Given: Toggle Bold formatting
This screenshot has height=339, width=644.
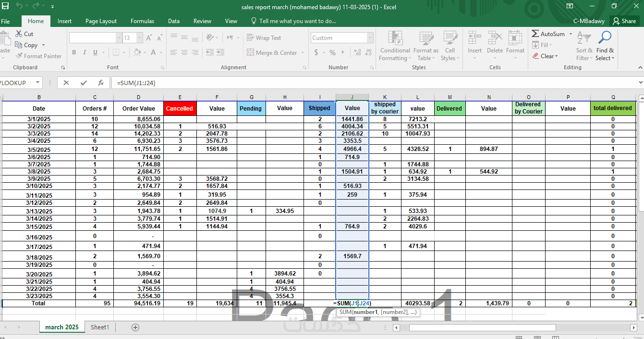Looking at the screenshot, I should [74, 52].
